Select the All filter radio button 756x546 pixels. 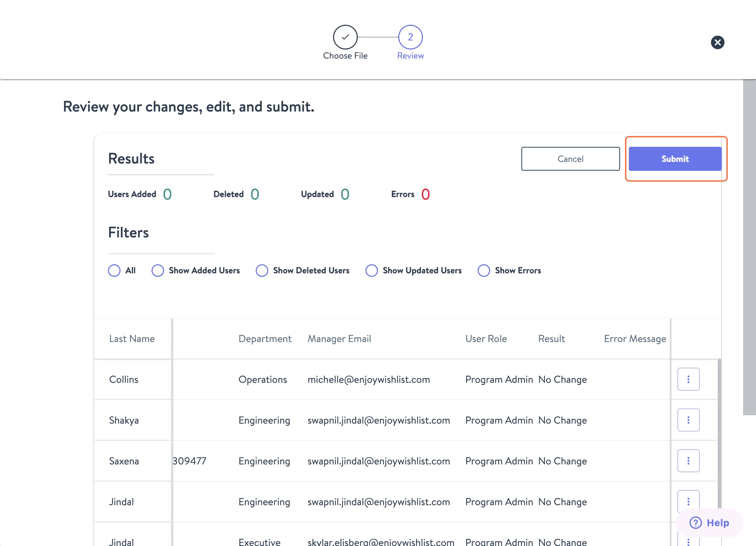(114, 271)
